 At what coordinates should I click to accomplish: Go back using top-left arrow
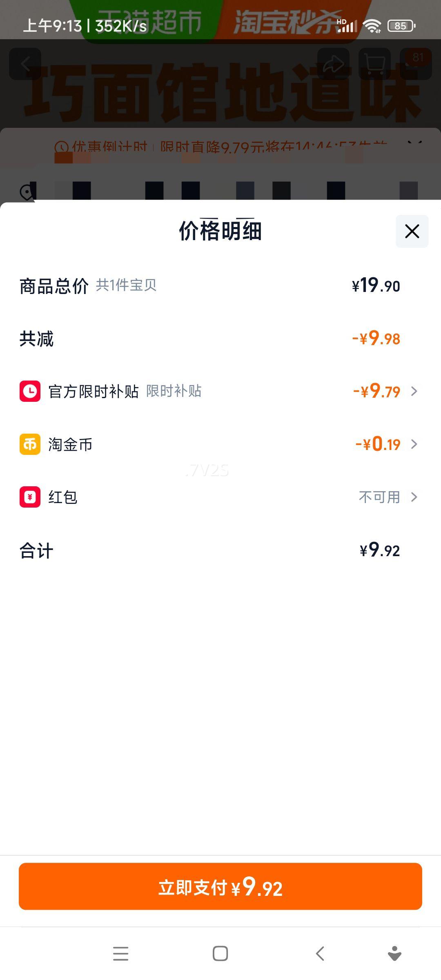point(25,64)
